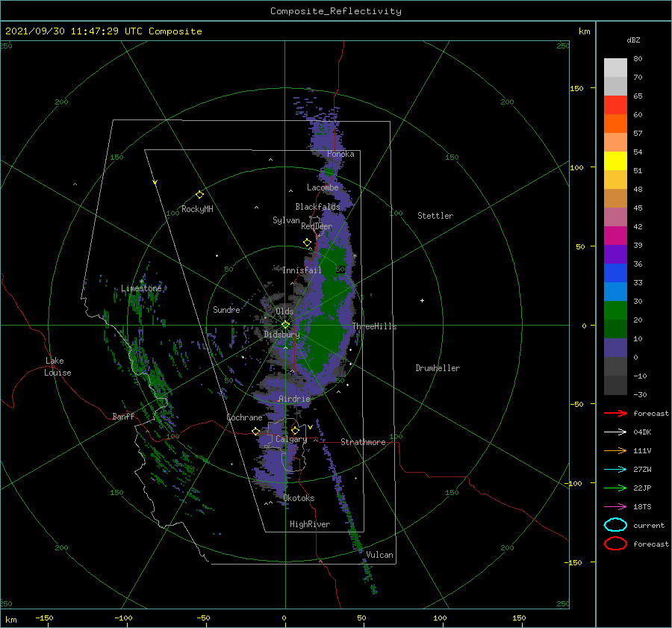Click the yellow diamond marker above RockyMH

pyautogui.click(x=199, y=195)
